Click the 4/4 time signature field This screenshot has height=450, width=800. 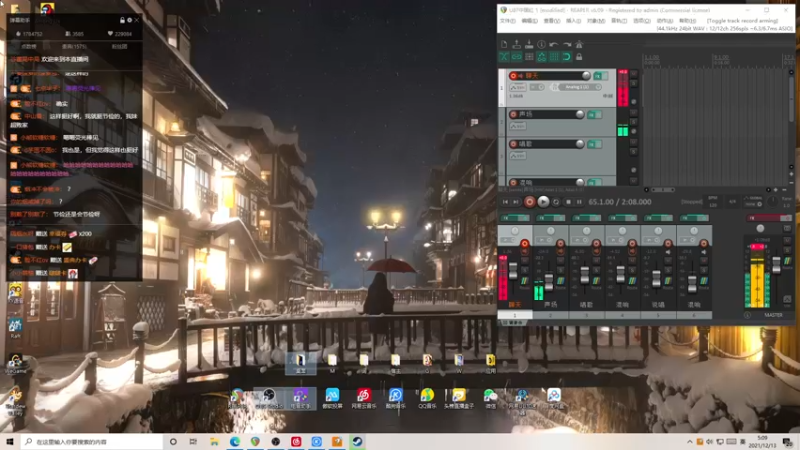coord(732,202)
